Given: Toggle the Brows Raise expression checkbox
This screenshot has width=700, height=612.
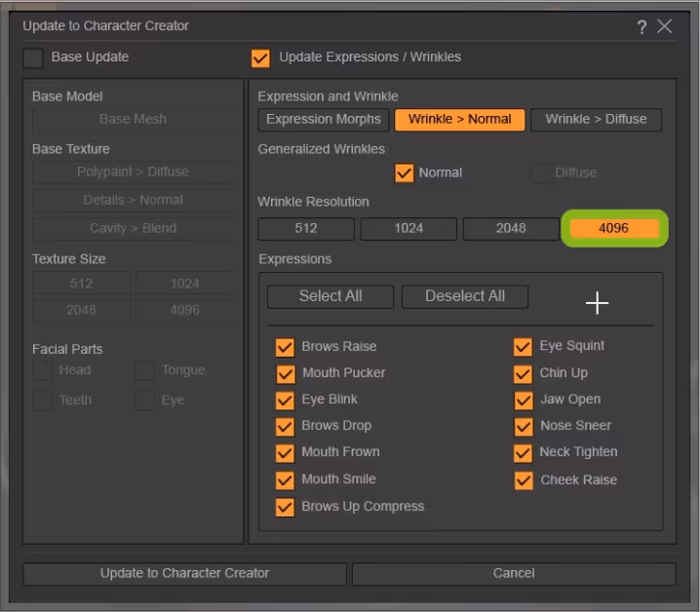Looking at the screenshot, I should [x=285, y=347].
